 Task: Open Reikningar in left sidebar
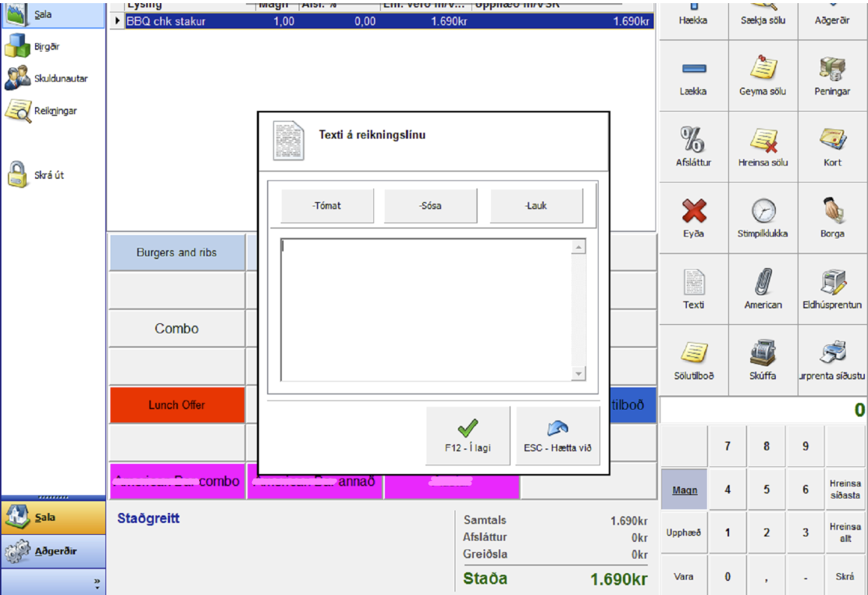pyautogui.click(x=19, y=111)
